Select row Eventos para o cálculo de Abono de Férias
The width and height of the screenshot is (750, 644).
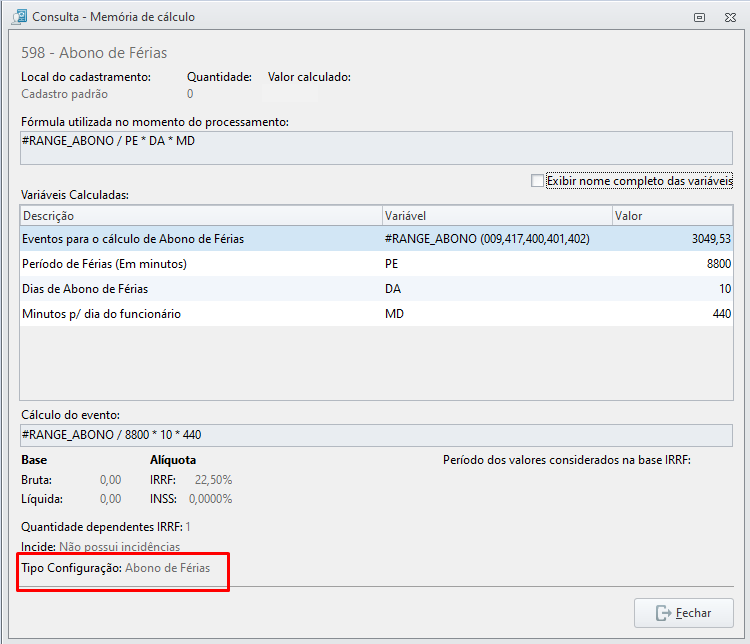[376, 239]
